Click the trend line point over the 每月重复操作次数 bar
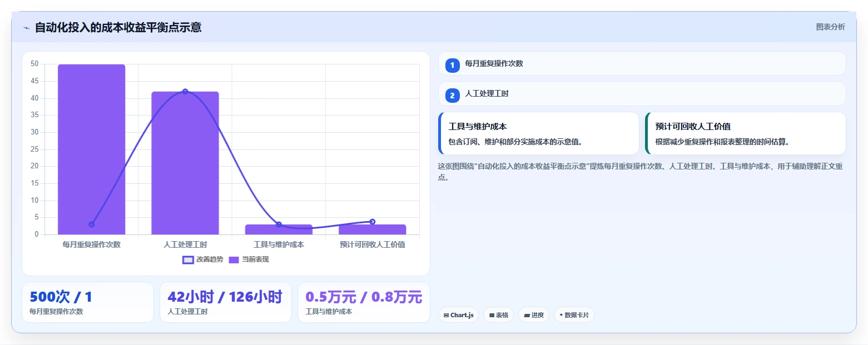The height and width of the screenshot is (345, 868). (92, 224)
